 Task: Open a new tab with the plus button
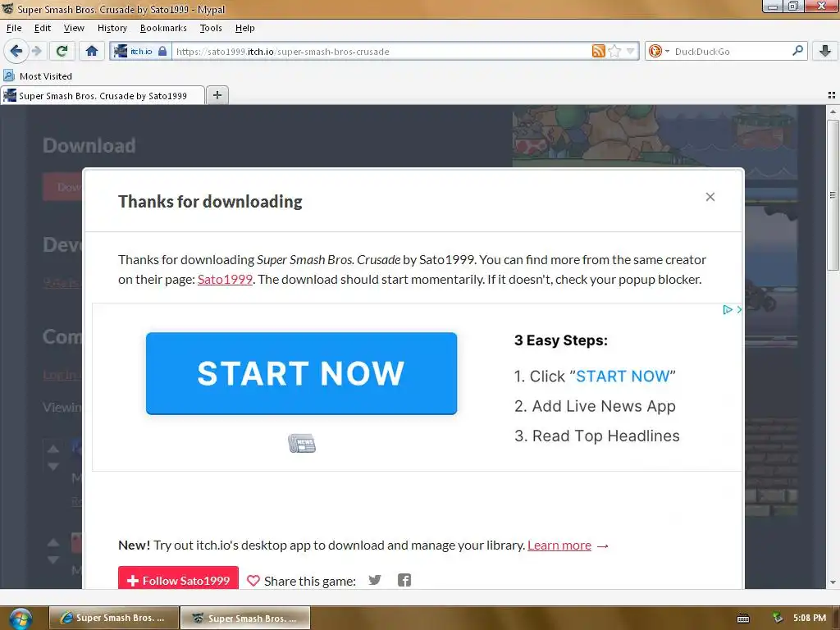click(x=217, y=95)
